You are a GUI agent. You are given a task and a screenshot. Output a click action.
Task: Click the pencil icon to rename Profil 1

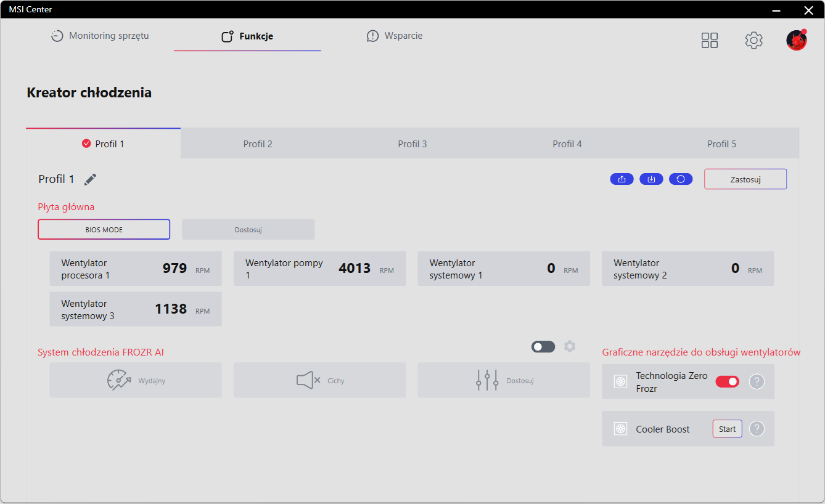pos(91,179)
